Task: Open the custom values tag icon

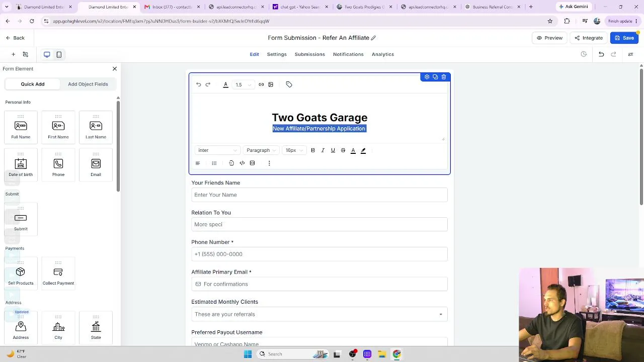Action: tap(289, 84)
